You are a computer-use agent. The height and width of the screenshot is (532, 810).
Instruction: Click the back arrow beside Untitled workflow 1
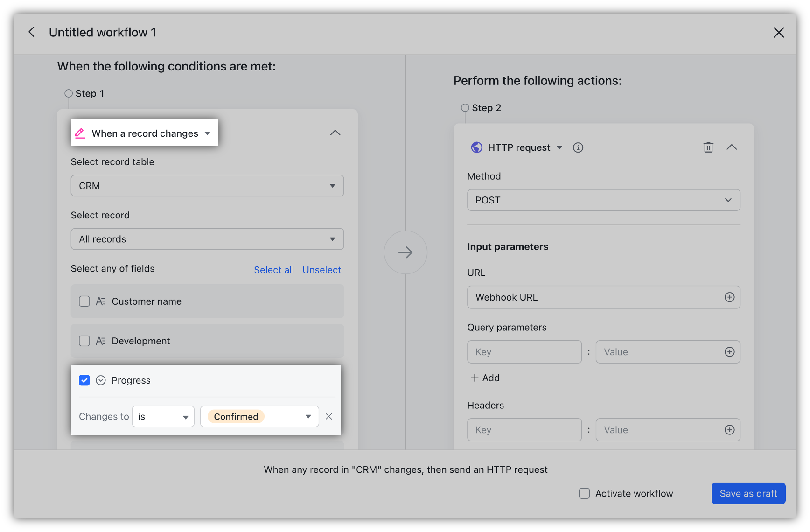point(31,32)
